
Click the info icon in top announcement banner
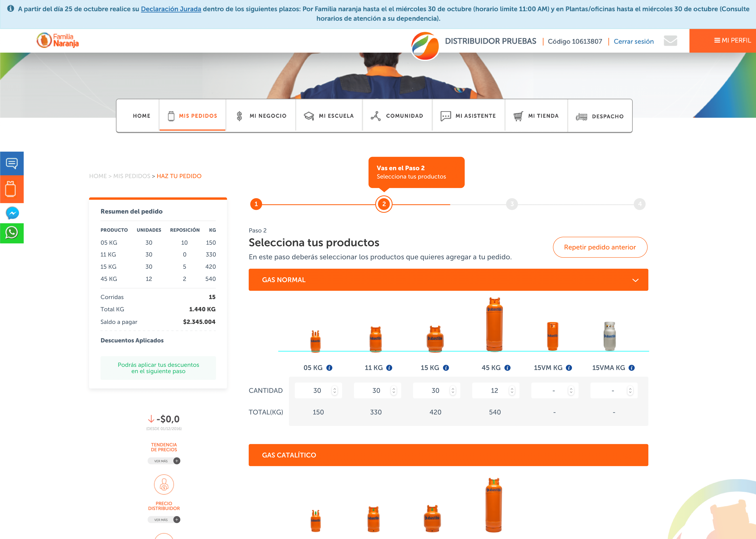click(x=11, y=9)
